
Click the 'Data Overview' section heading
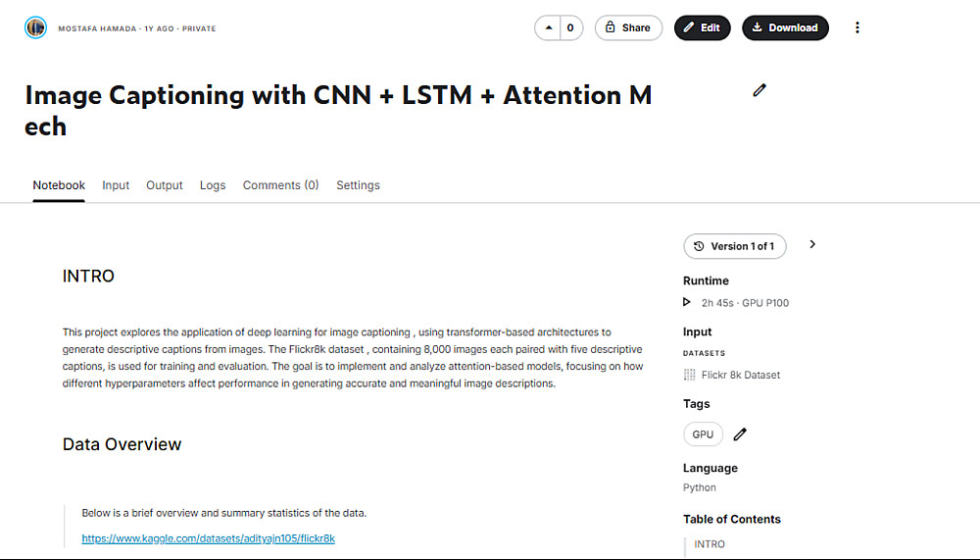pyautogui.click(x=122, y=444)
